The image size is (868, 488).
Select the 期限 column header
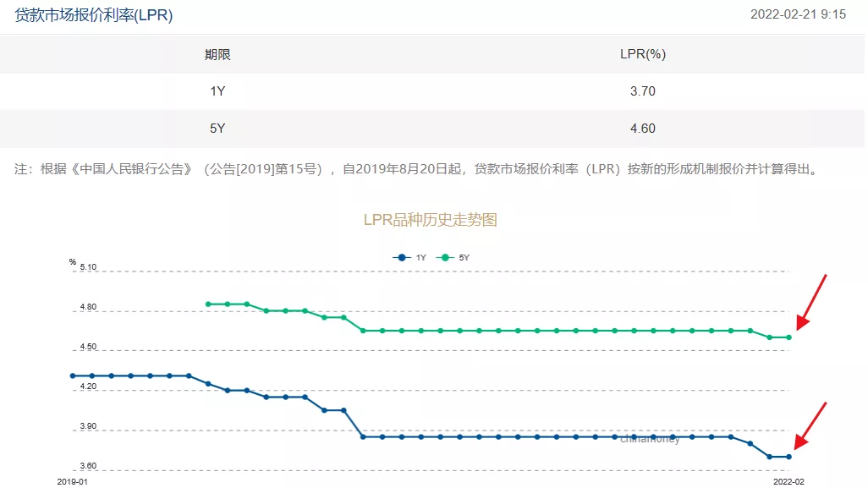[x=217, y=55]
